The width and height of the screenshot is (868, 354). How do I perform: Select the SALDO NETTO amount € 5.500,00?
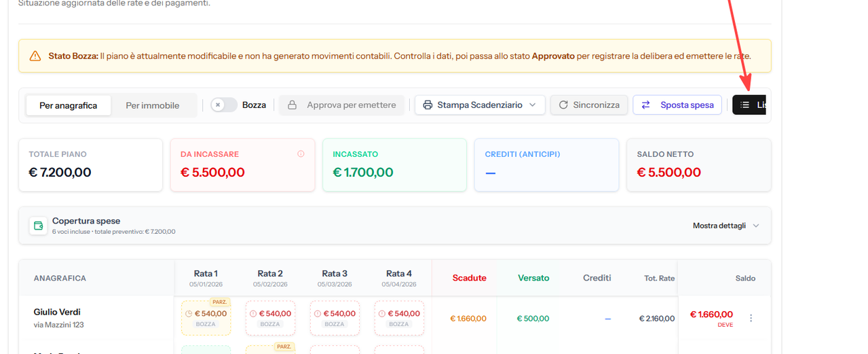click(x=668, y=173)
